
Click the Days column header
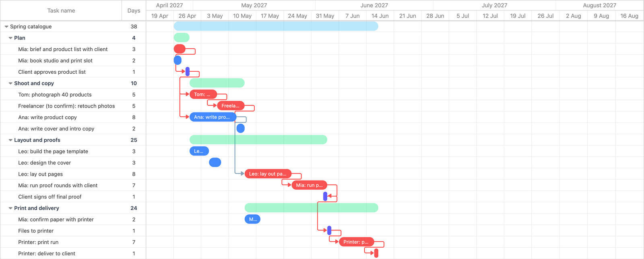pos(134,10)
